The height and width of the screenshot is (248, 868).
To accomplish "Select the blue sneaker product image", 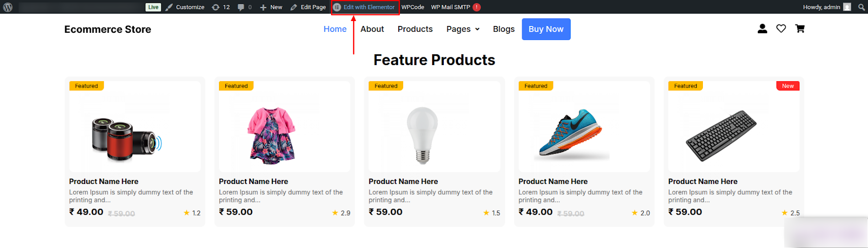I will tap(571, 133).
